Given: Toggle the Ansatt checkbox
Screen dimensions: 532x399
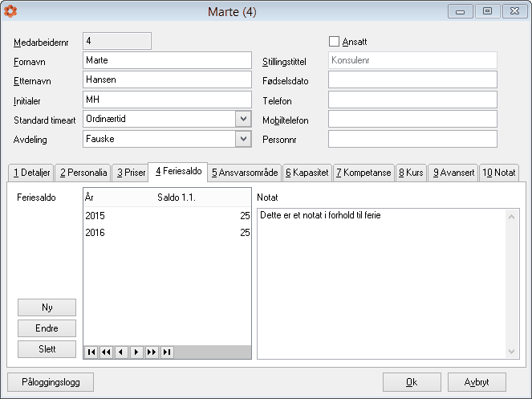Looking at the screenshot, I should tap(334, 42).
